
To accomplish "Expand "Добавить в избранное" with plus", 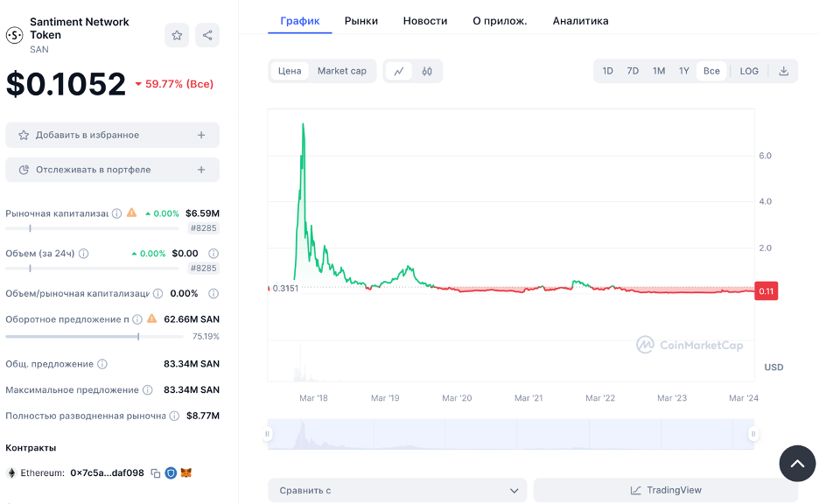I will (201, 135).
